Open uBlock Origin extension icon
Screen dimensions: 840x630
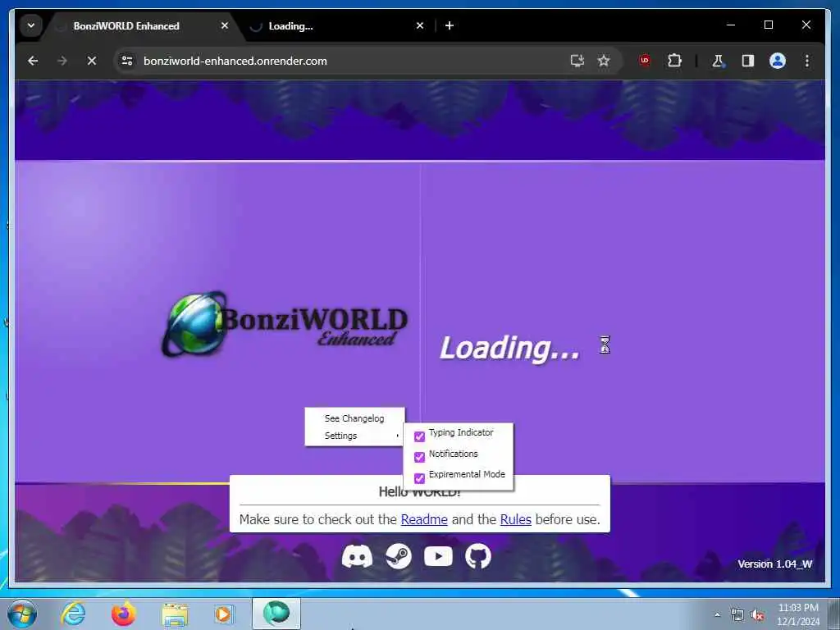645,61
